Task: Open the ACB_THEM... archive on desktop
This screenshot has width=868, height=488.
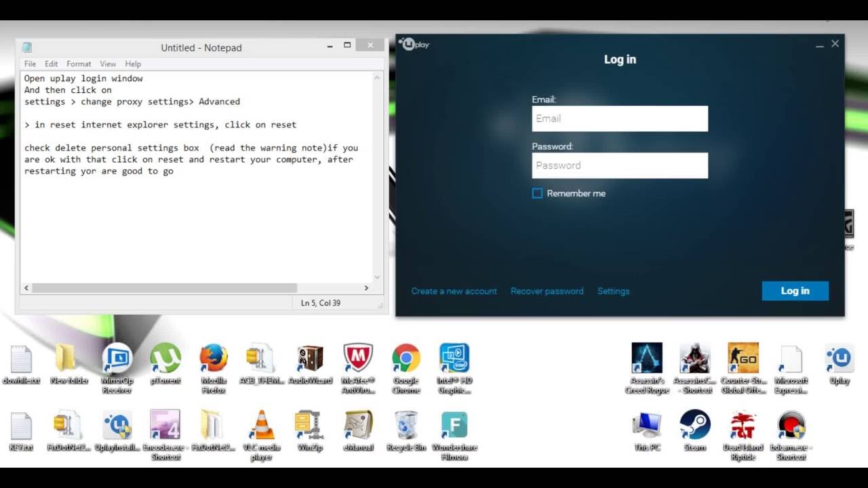Action: pos(262,365)
